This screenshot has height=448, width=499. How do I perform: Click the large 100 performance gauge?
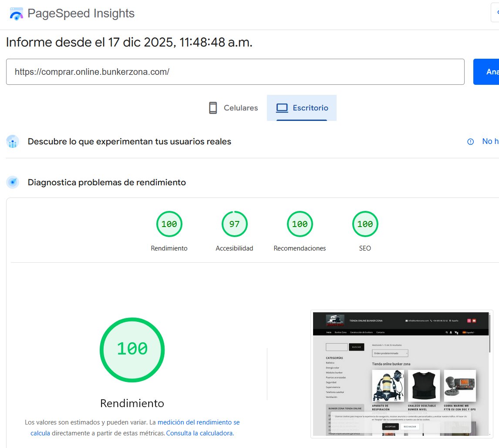132,350
